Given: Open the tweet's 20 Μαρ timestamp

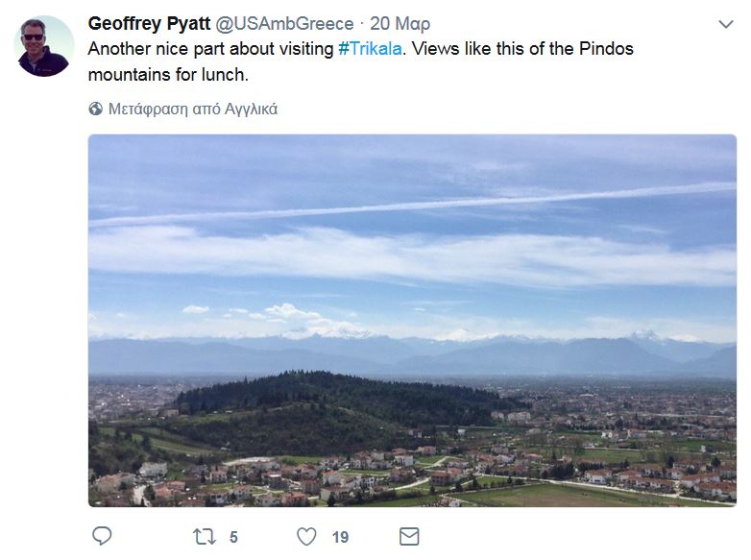Looking at the screenshot, I should pos(400,24).
